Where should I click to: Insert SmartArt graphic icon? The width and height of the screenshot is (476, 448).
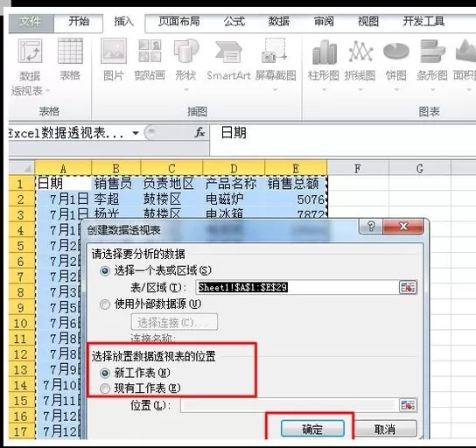(x=228, y=52)
